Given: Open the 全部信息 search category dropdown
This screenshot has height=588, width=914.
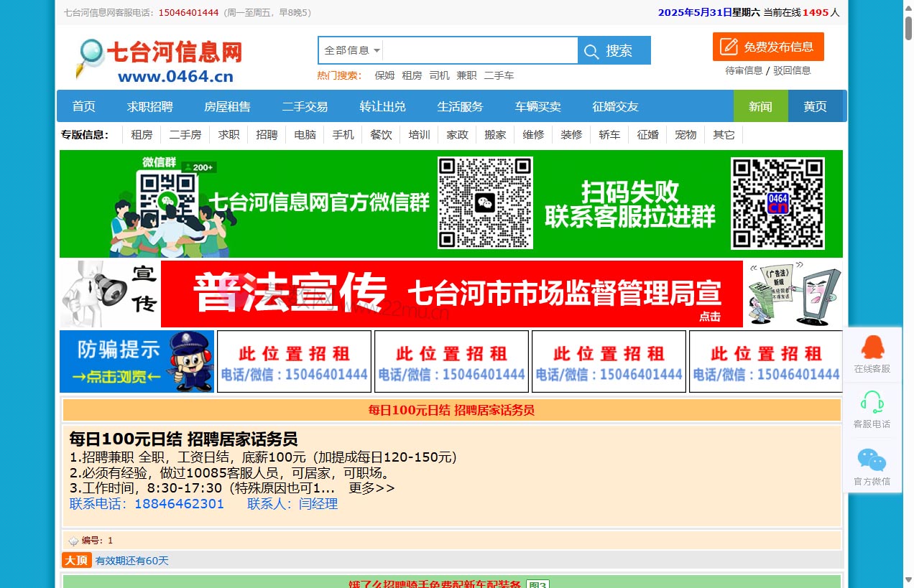Looking at the screenshot, I should pyautogui.click(x=350, y=50).
